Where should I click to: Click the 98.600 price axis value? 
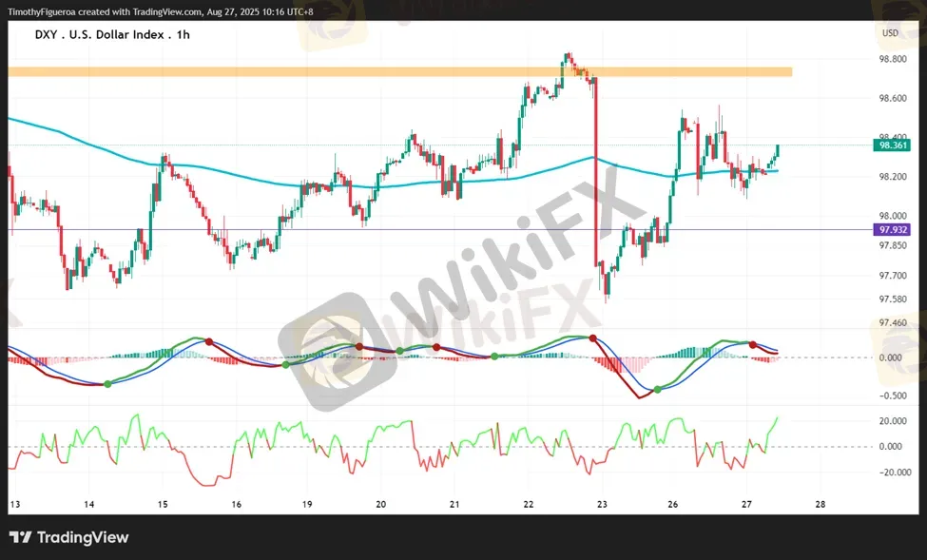click(893, 98)
